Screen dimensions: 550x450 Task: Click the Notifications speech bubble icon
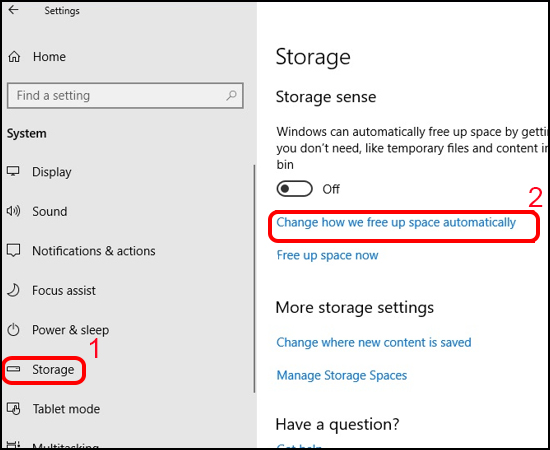click(x=14, y=251)
